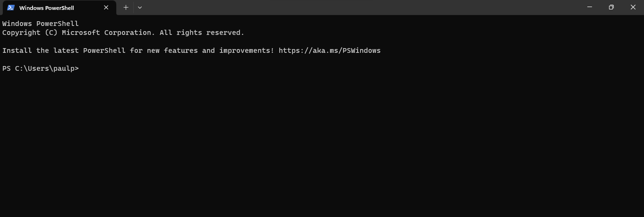Select the Windows PowerShell tab title
644x217 pixels.
pyautogui.click(x=47, y=8)
